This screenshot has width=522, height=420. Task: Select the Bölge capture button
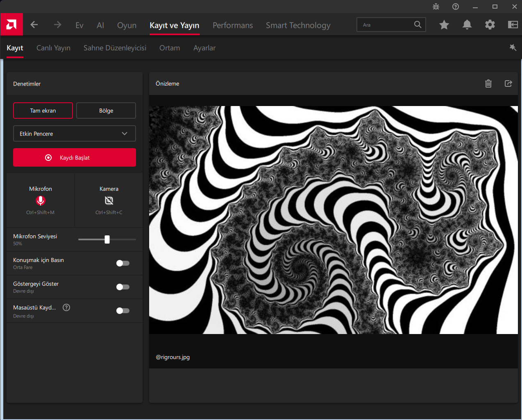pyautogui.click(x=106, y=111)
